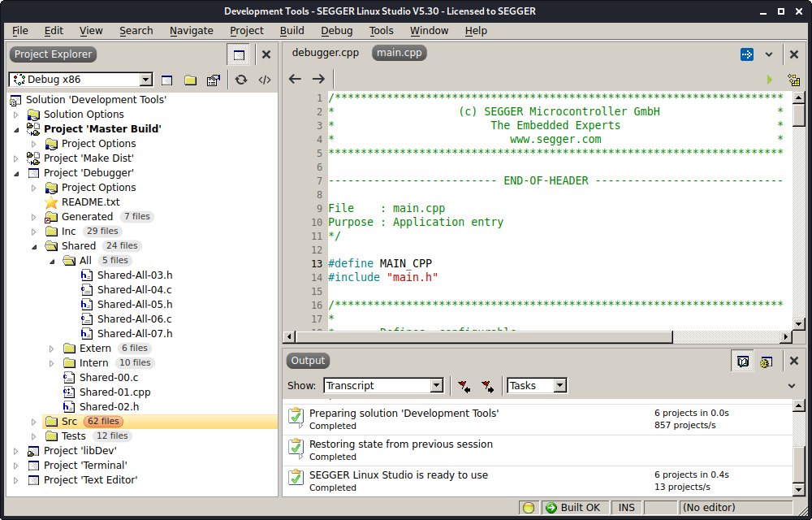
Task: Click the README.txt star icon
Action: click(x=51, y=202)
